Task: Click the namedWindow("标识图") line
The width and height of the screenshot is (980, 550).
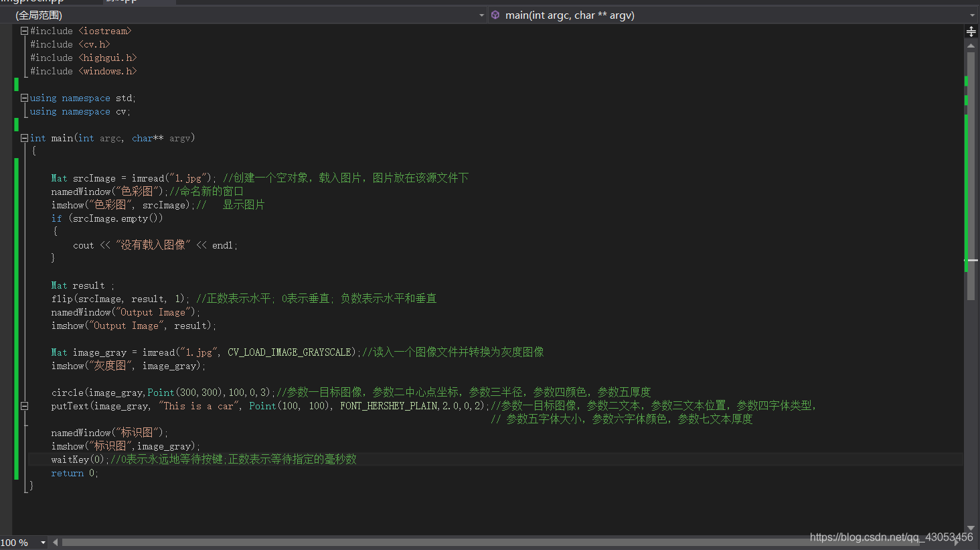Action: click(110, 433)
